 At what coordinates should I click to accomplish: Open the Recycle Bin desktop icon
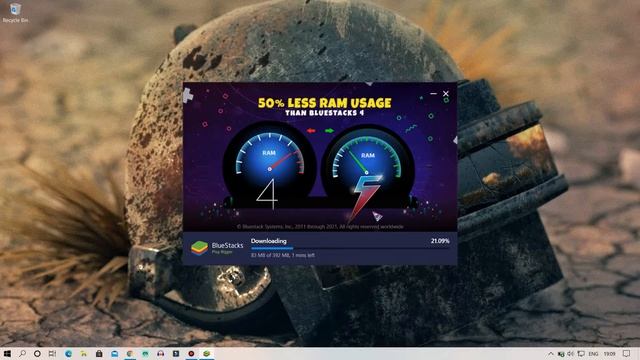point(15,13)
